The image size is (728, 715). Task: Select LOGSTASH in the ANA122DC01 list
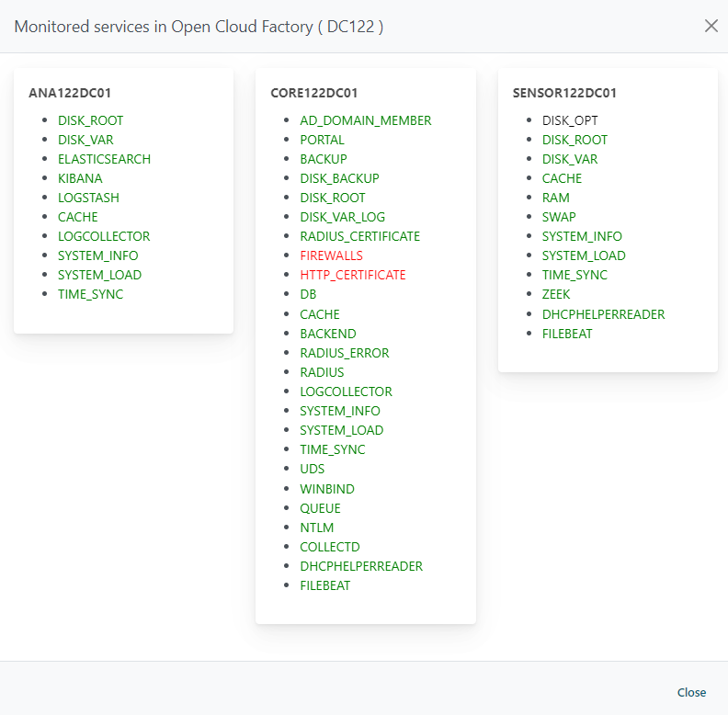tap(88, 198)
